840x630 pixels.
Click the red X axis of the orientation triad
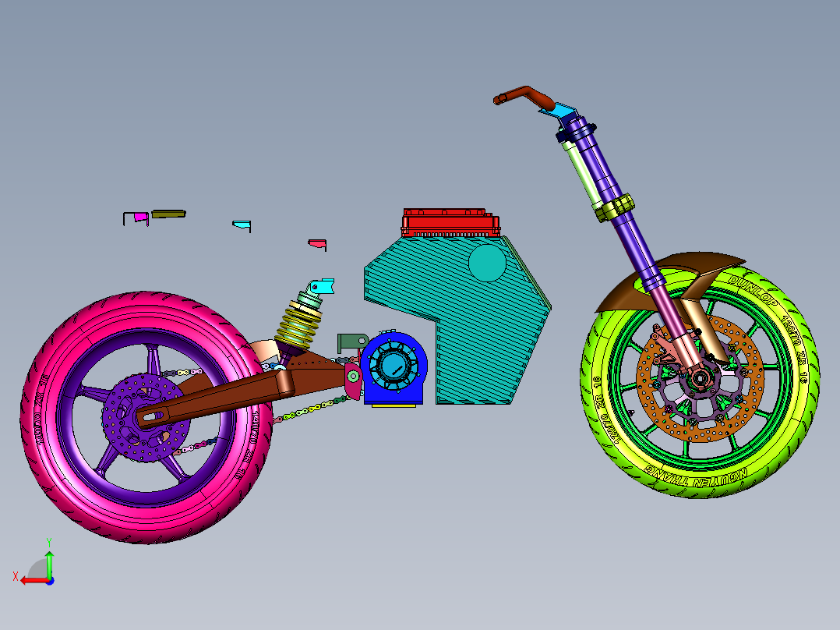(x=34, y=581)
